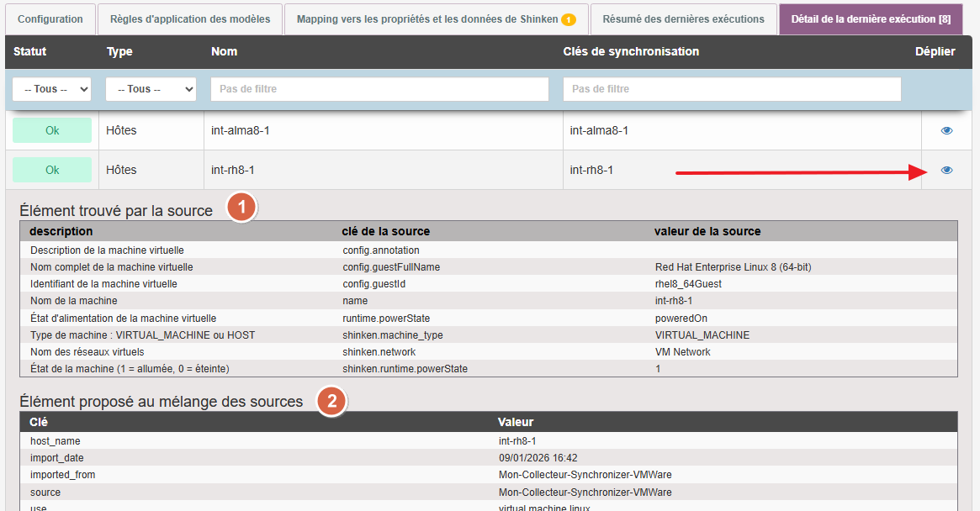Switch to the Configuration tab
Viewport: 980px width, 511px height.
(50, 18)
